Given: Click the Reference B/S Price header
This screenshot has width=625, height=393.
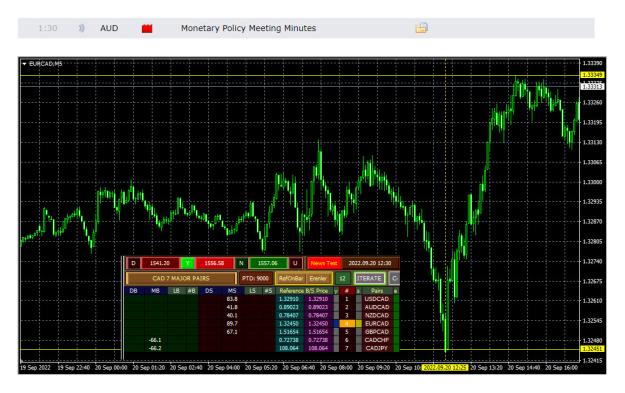Looking at the screenshot, I should coord(304,291).
